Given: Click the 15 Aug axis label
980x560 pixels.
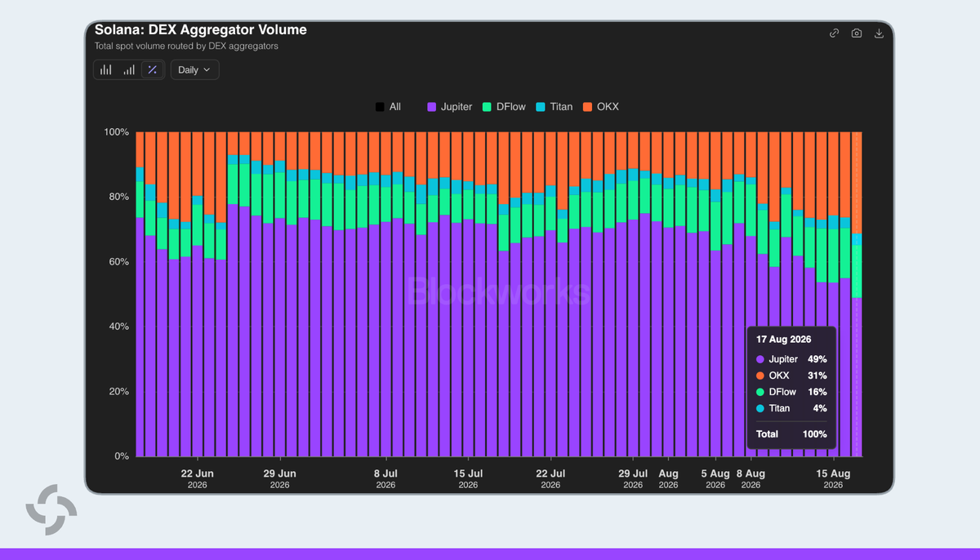Looking at the screenshot, I should (833, 478).
